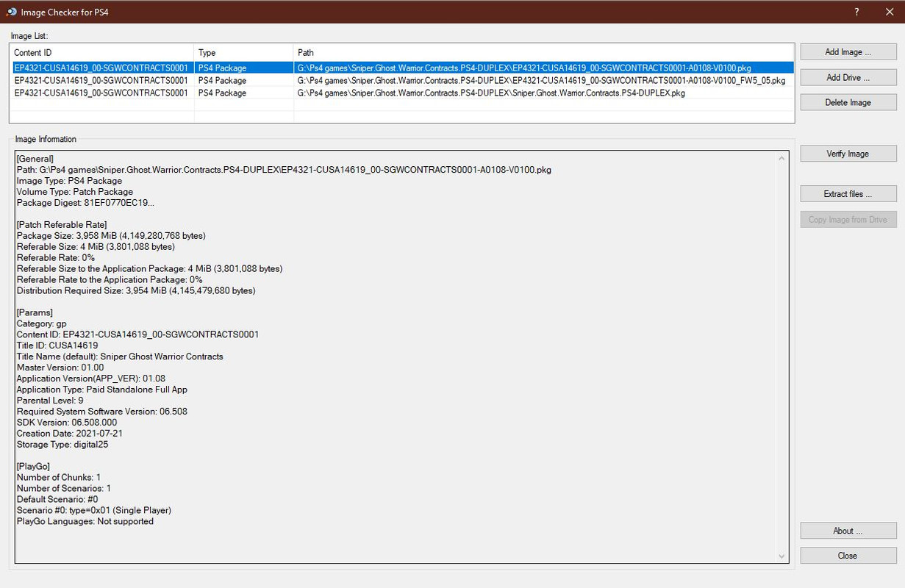This screenshot has height=588, width=905.
Task: Click the Add Drive button
Action: pyautogui.click(x=848, y=77)
